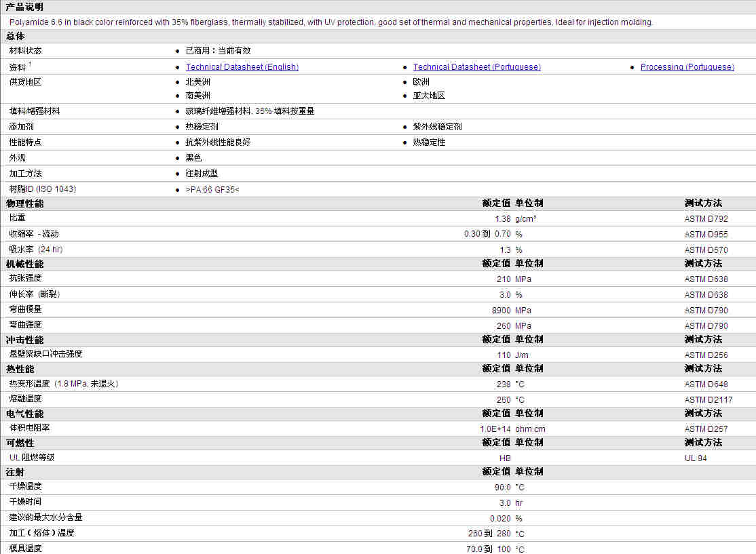Viewport: 756px width, 554px height.
Task: Click shrinkage value '0.30 到 0.70'
Action: 487,234
